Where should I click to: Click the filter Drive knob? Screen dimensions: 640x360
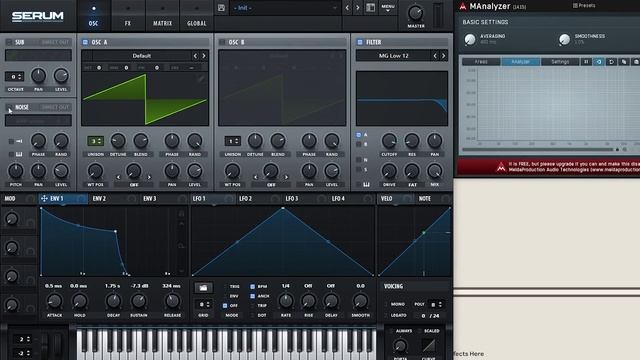pyautogui.click(x=389, y=171)
